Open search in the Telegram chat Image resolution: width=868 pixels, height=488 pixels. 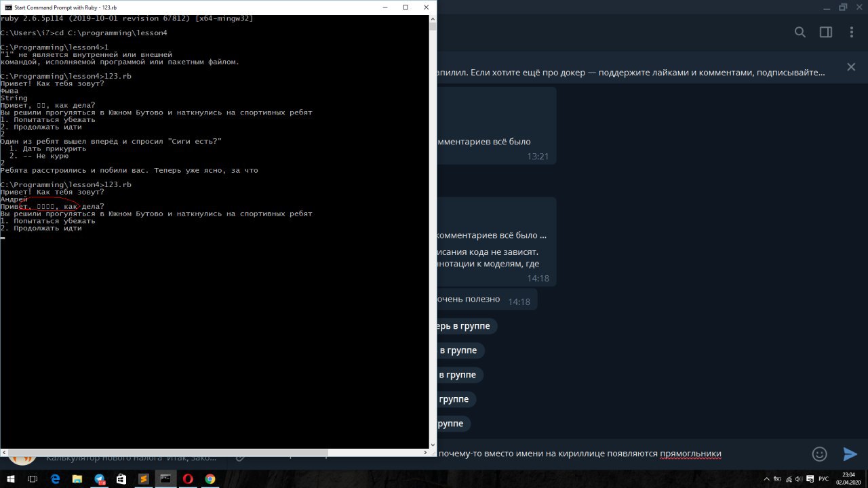[x=800, y=33]
